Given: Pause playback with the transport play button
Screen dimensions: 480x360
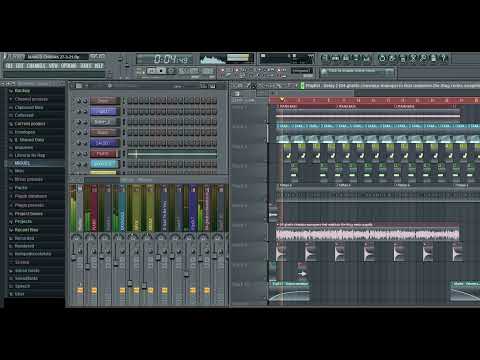Looking at the screenshot, I should pos(152,71).
